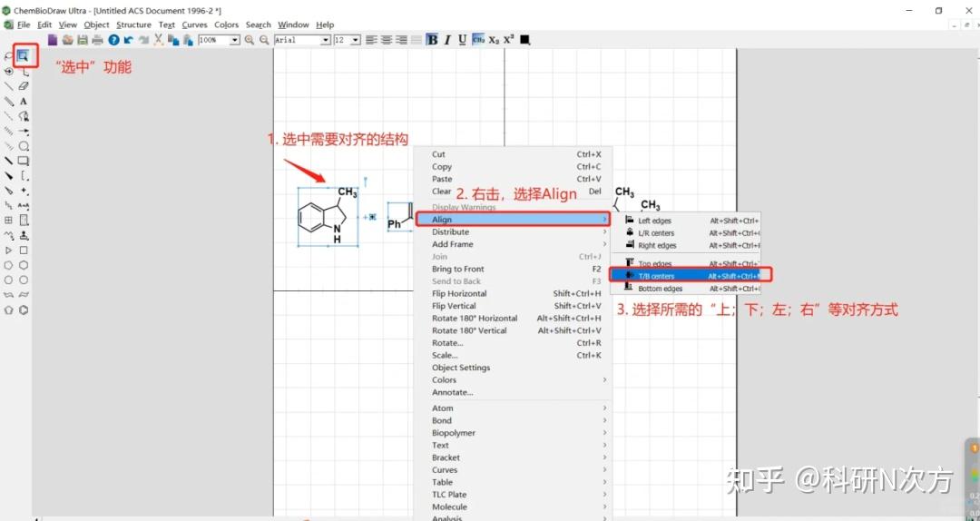980x521 pixels.
Task: Click the left-align text icon
Action: (x=371, y=40)
